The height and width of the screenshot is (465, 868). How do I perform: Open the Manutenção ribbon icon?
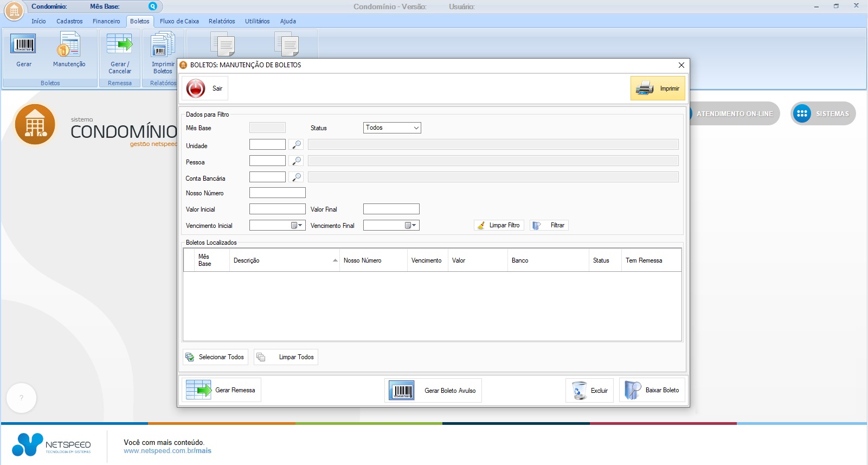(x=69, y=44)
